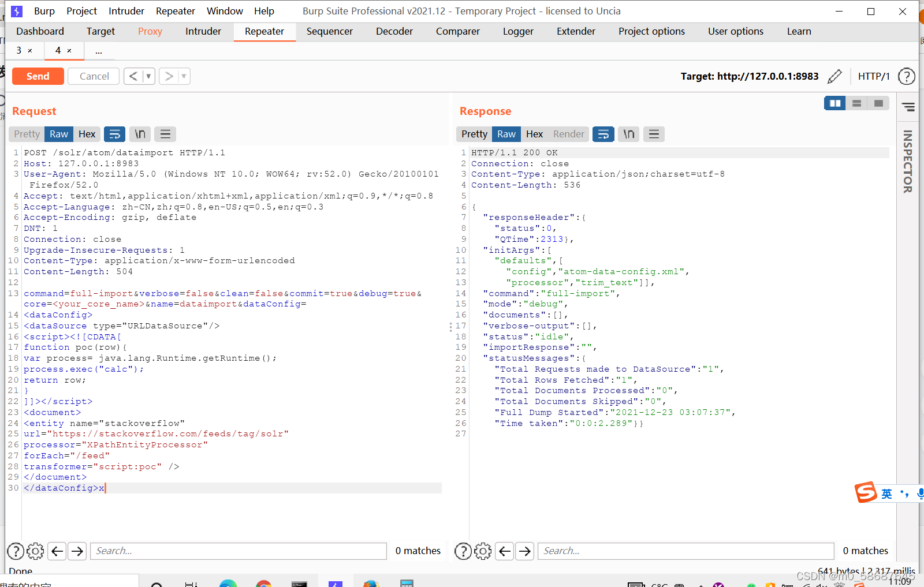
Task: Click the Cancel button
Action: point(94,76)
